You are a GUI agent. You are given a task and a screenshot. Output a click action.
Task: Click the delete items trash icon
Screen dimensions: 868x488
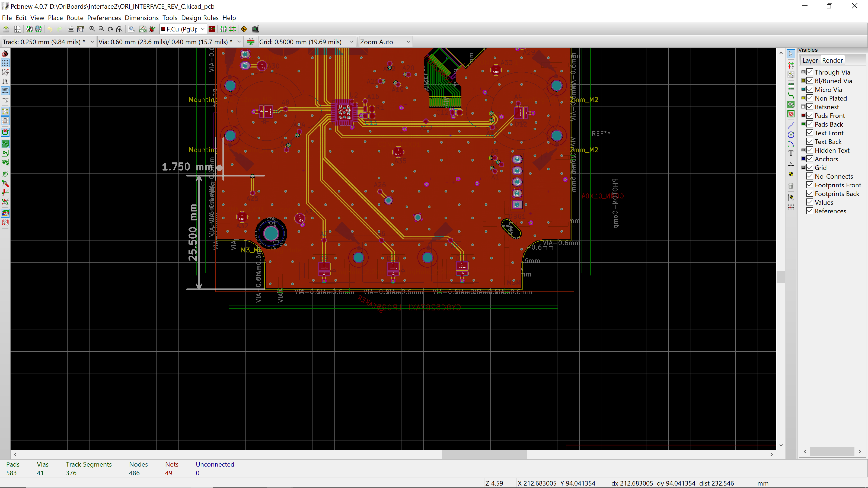click(x=791, y=185)
